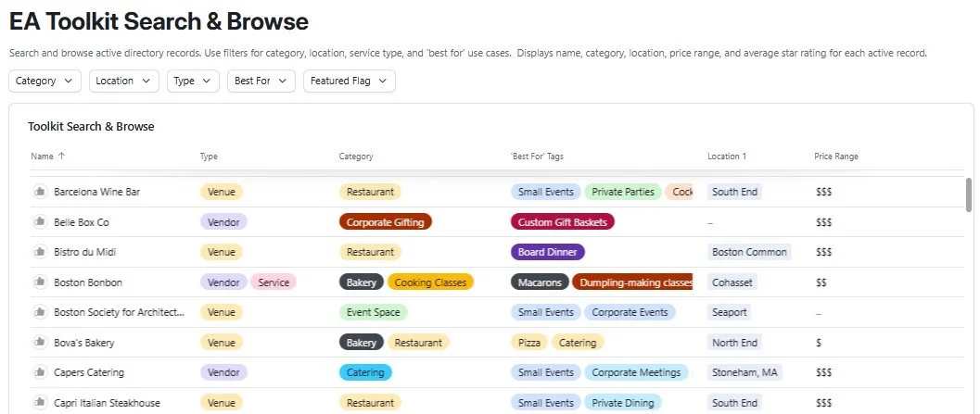Click the thumbs-up icon beside Boston Bonbon
Screen dimensions: 980x414
click(40, 282)
